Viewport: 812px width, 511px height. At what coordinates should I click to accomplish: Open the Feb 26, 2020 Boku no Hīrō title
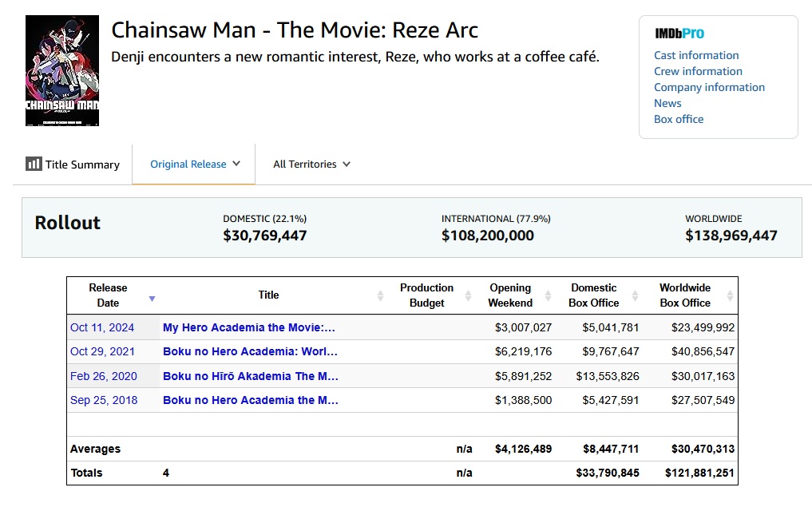[x=251, y=376]
